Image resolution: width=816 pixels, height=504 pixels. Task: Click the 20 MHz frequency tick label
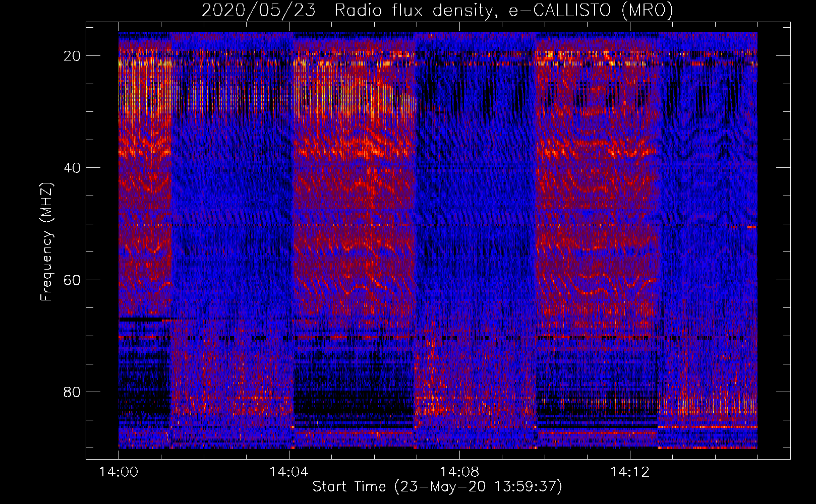tap(73, 56)
